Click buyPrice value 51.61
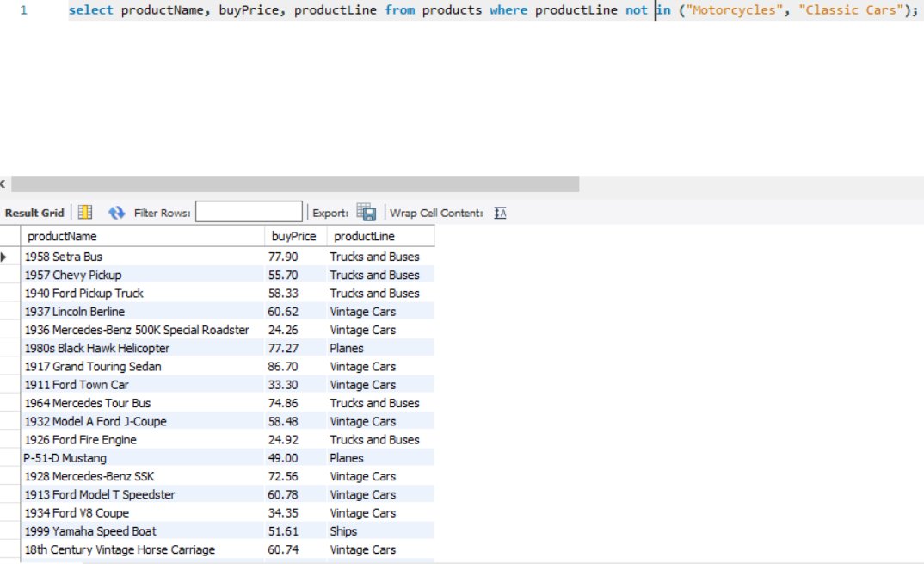924x564 pixels. click(296, 531)
